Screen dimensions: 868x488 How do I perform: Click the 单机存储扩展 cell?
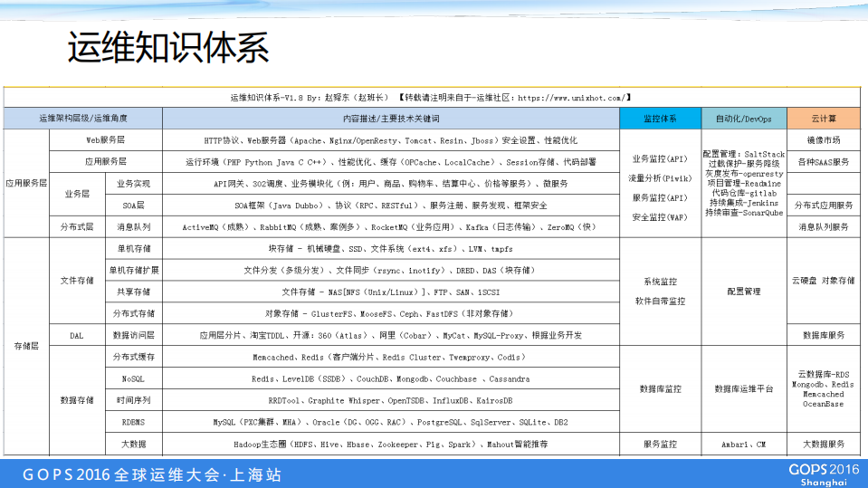(x=133, y=271)
